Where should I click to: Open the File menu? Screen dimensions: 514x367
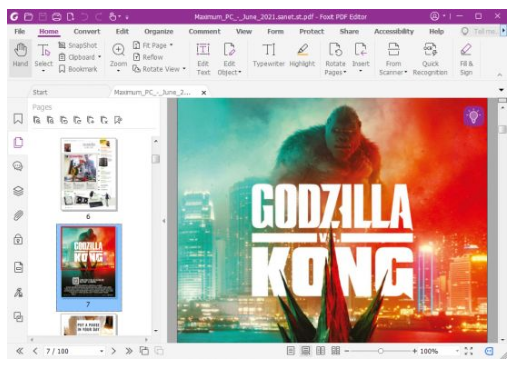click(x=20, y=31)
